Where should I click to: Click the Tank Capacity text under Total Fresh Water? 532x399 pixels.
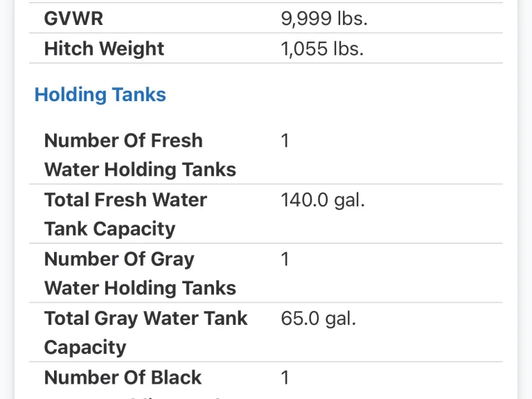(x=110, y=229)
